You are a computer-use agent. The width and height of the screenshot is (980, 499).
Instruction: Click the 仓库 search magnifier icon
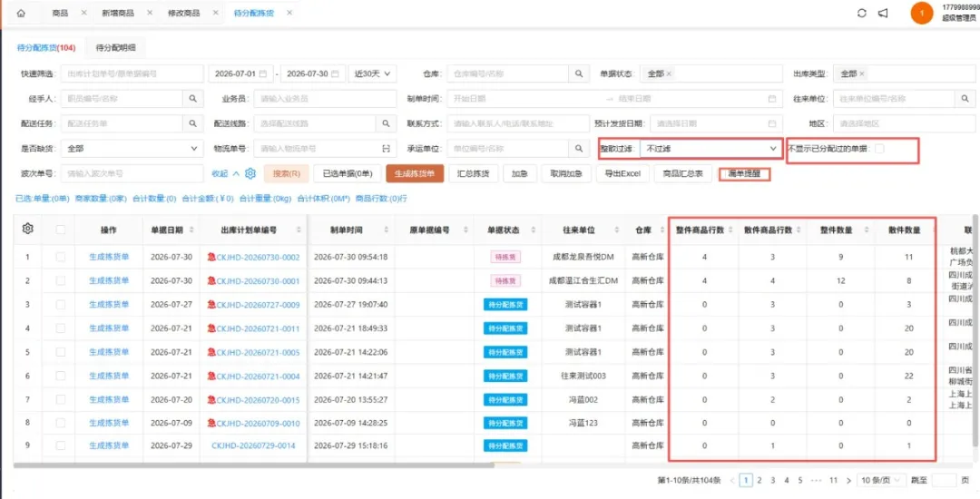[579, 73]
